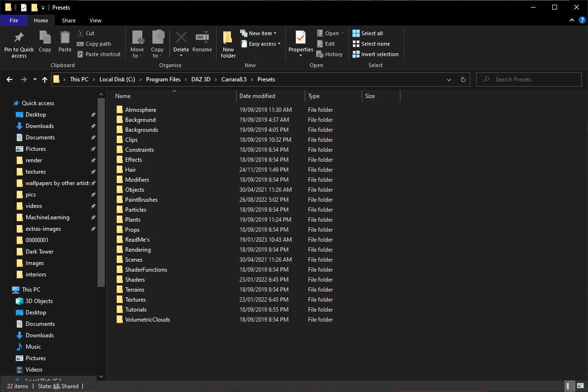
Task: Open the recent locations dropdown arrow
Action: point(35,79)
